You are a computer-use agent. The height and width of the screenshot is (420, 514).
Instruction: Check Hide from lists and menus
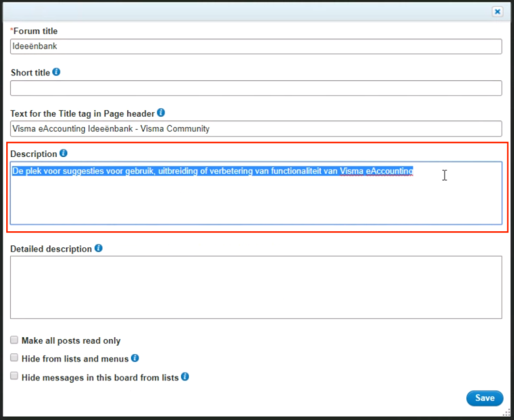point(14,357)
